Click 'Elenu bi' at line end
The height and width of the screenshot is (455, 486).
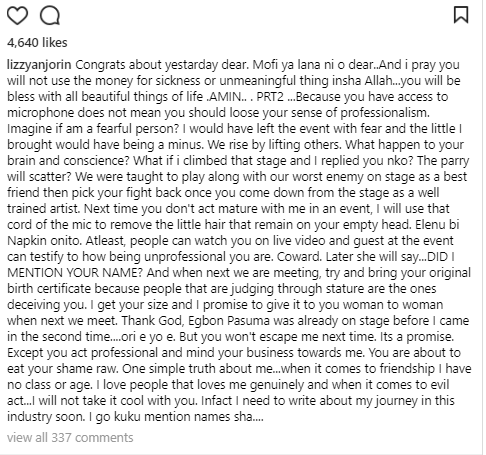[x=437, y=225]
